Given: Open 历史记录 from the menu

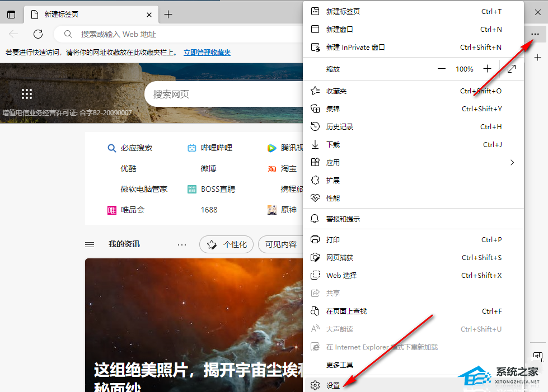Looking at the screenshot, I should [414, 127].
